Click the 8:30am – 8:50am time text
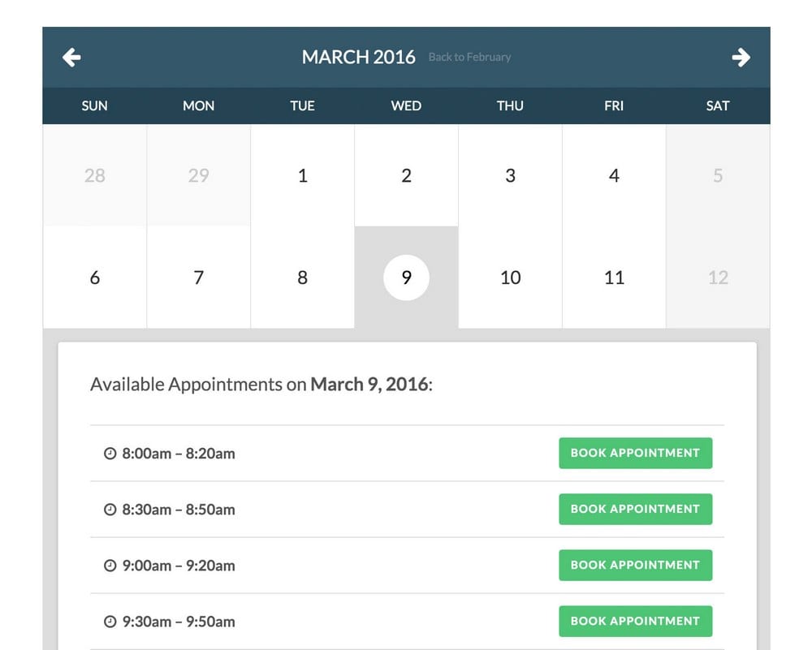Viewport: 812px width, 650px height. click(x=179, y=510)
